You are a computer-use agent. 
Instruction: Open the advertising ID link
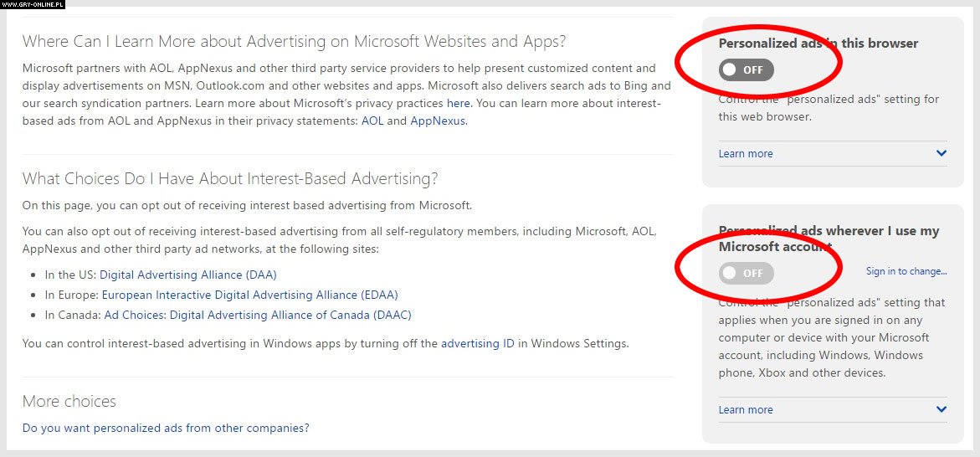478,343
